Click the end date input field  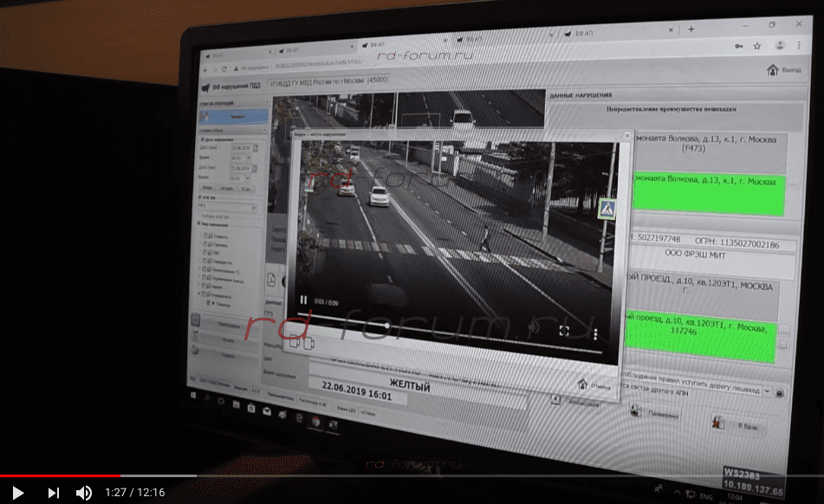240,169
